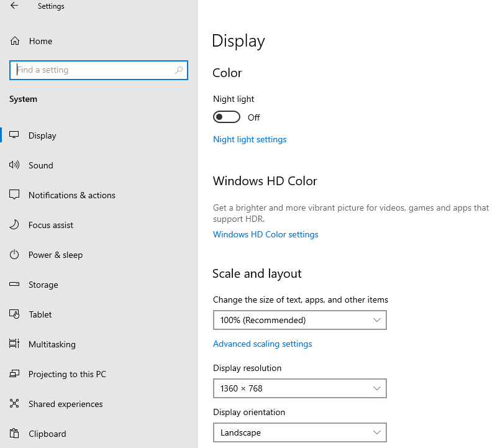Open Night light settings link
Screen dimensions: 495x448
250,139
